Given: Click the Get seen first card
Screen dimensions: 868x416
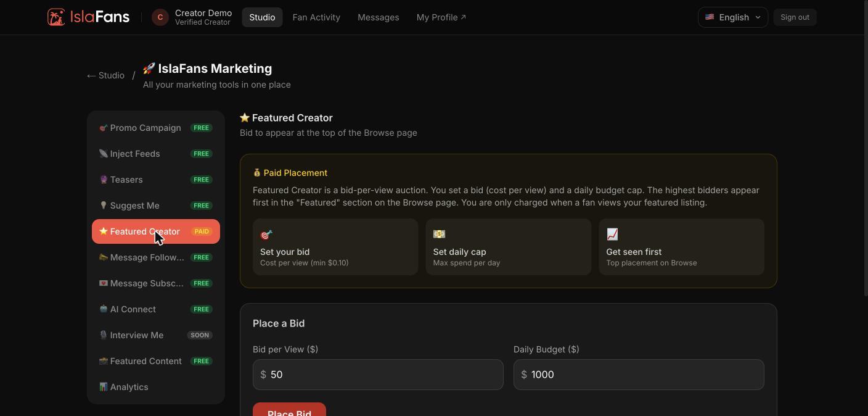Looking at the screenshot, I should pyautogui.click(x=681, y=247).
